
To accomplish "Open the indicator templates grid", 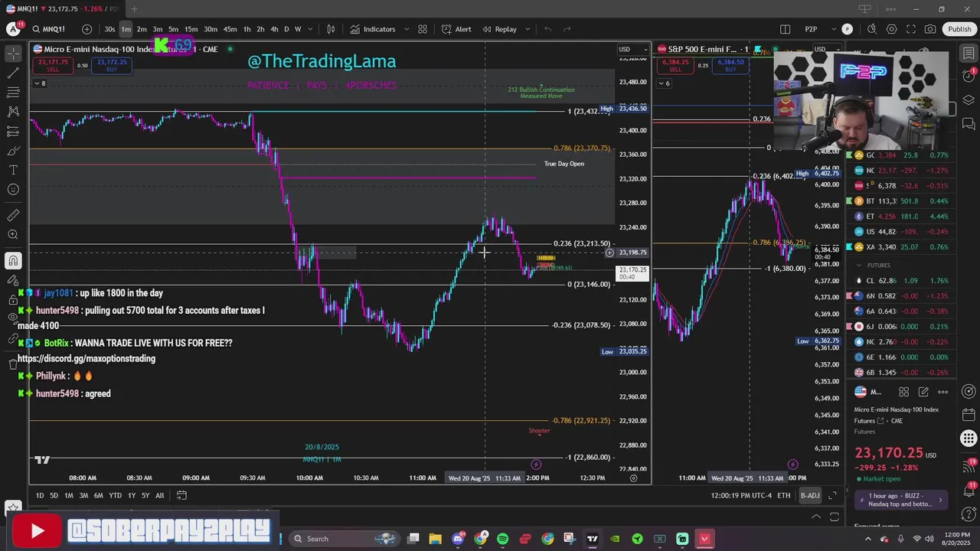I will [x=422, y=29].
